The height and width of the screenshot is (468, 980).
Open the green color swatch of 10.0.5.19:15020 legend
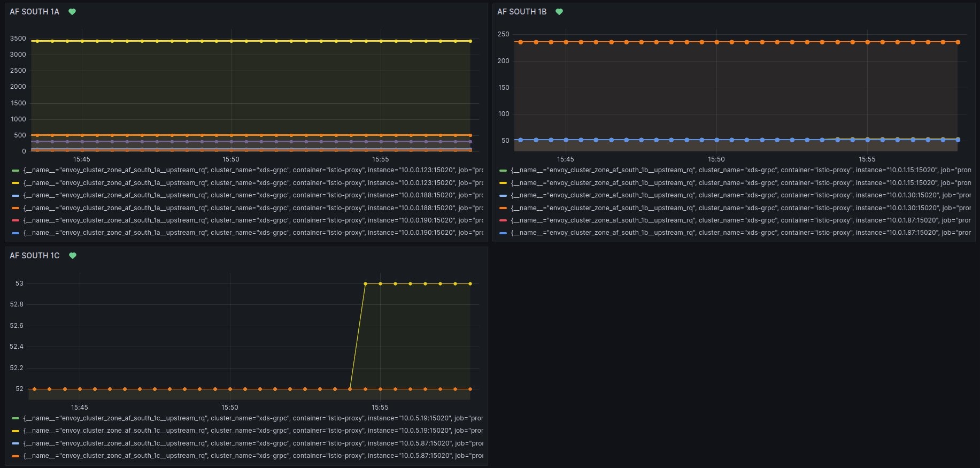(16, 418)
